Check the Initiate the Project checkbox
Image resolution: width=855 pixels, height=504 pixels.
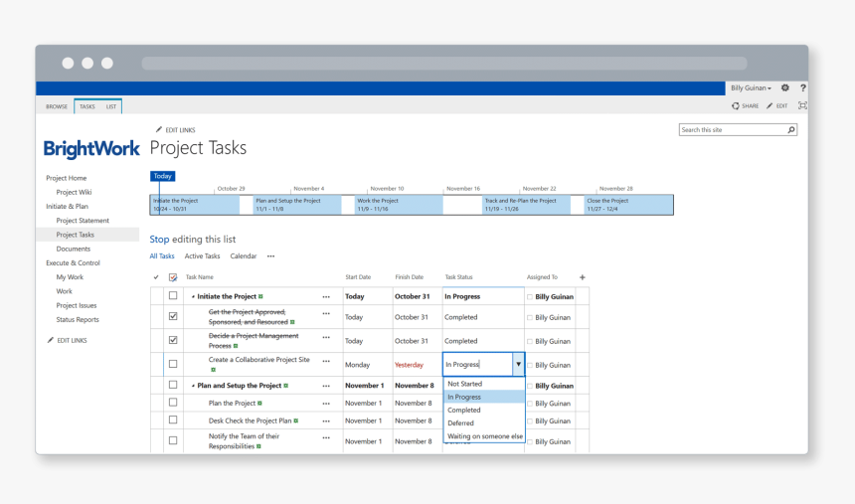click(x=173, y=295)
